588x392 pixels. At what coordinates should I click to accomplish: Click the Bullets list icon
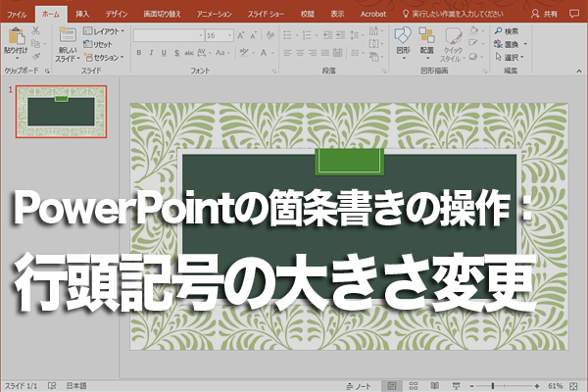pos(288,35)
